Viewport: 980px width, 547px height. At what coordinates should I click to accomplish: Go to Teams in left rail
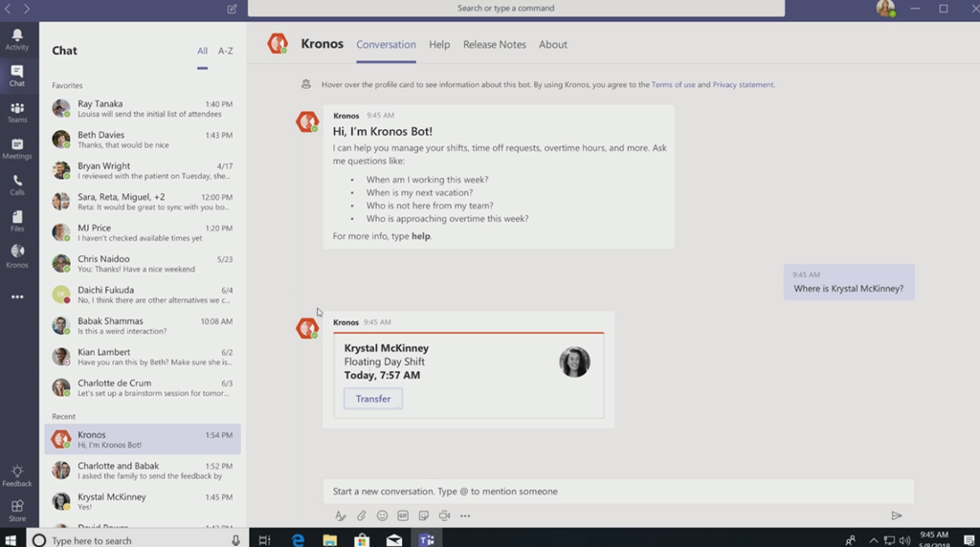(17, 113)
